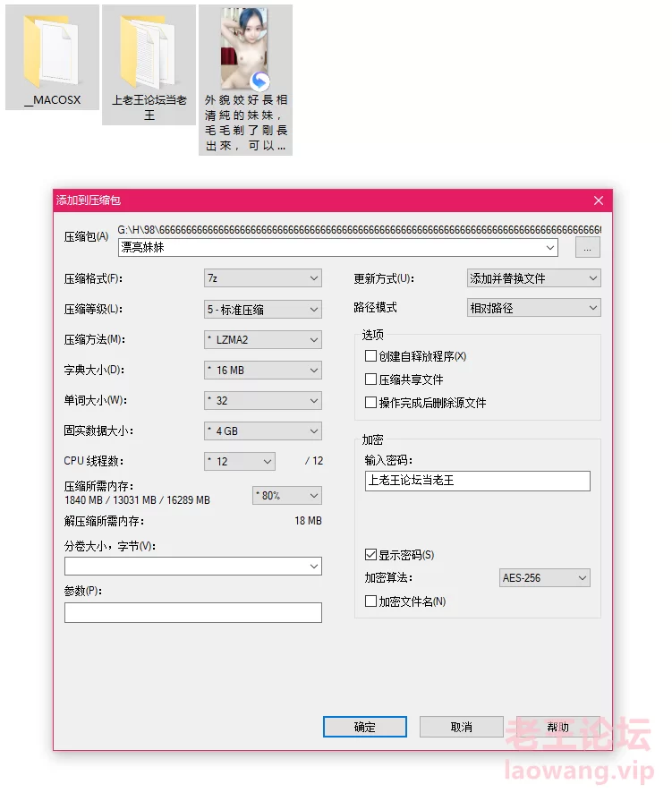Click the 输入密码 text field
Viewport: 672px width, 793px height.
(x=477, y=481)
